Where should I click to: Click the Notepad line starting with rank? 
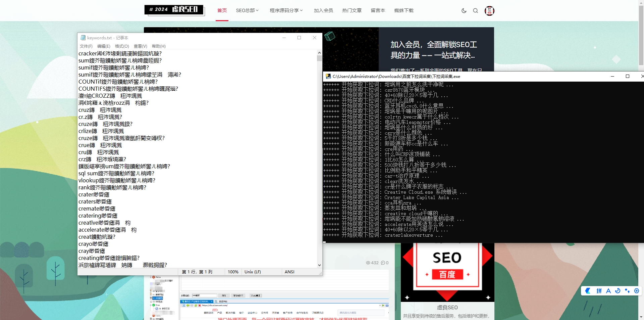click(x=112, y=187)
